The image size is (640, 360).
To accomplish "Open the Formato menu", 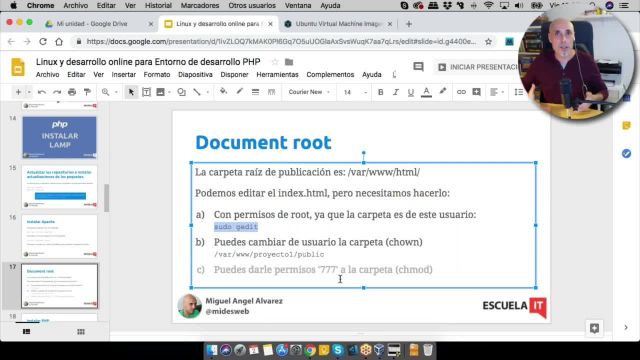I will (157, 75).
